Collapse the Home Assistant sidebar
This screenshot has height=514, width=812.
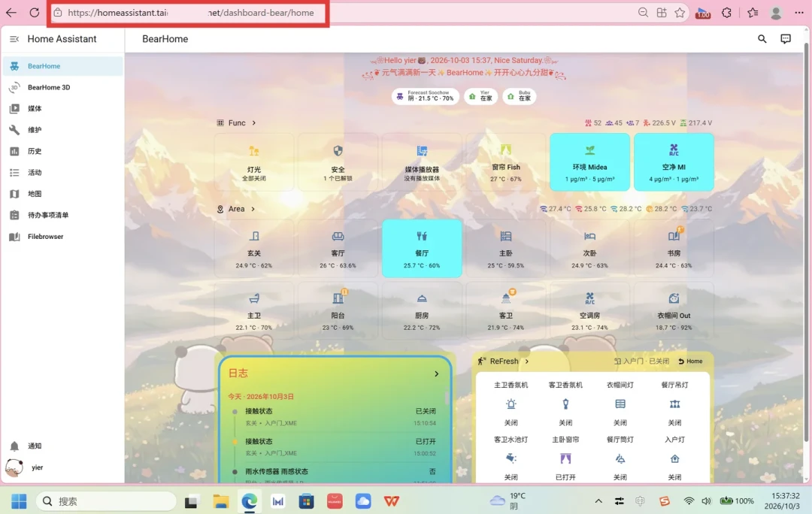14,39
